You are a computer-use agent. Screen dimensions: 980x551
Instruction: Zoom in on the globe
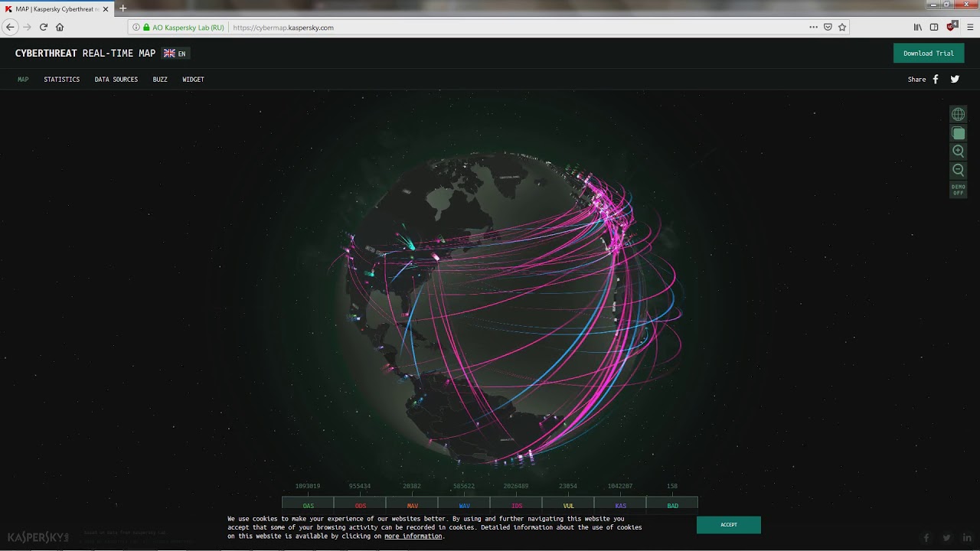958,152
